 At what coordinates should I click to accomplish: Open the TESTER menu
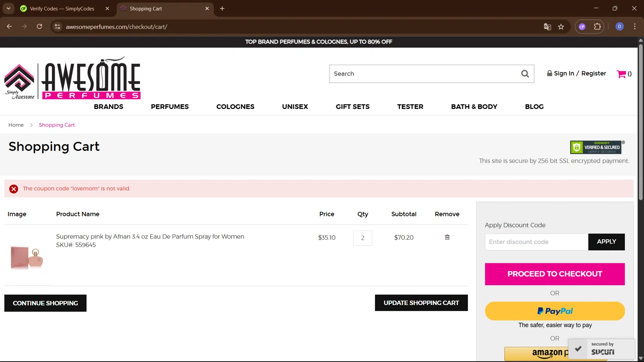click(410, 107)
